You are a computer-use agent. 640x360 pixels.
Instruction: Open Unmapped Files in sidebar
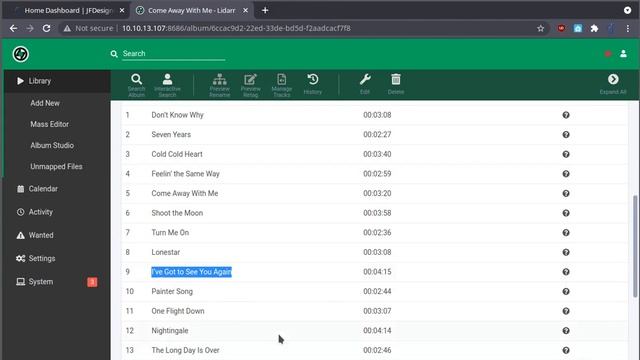tap(56, 167)
